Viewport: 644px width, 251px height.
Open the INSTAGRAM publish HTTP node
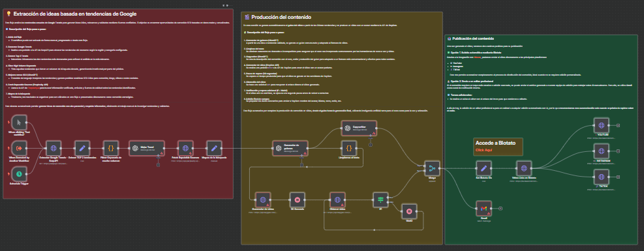602,151
